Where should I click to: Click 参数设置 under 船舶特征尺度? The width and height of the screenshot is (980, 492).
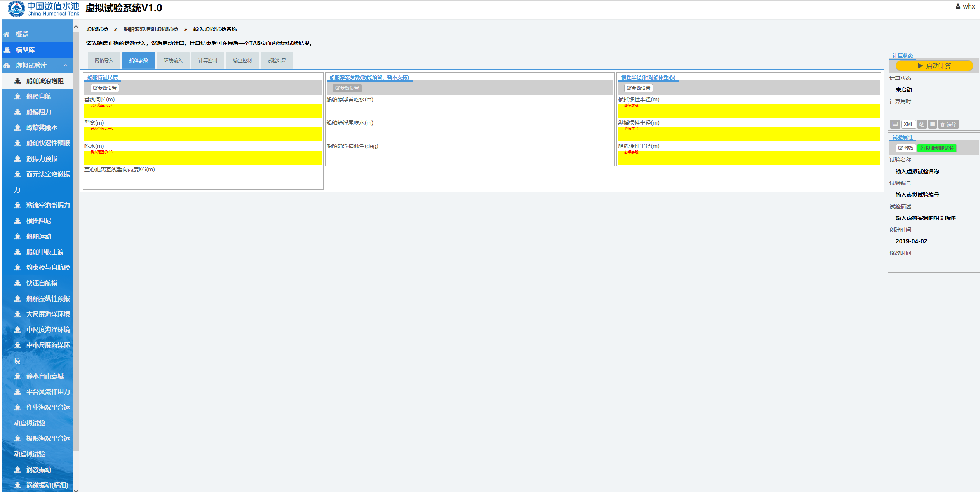tap(105, 88)
